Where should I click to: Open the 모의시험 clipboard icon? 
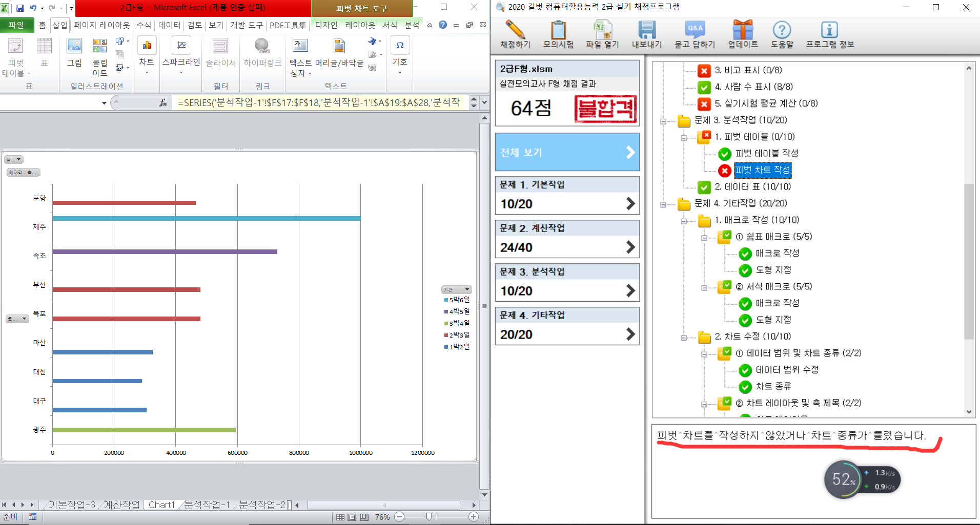pyautogui.click(x=558, y=31)
